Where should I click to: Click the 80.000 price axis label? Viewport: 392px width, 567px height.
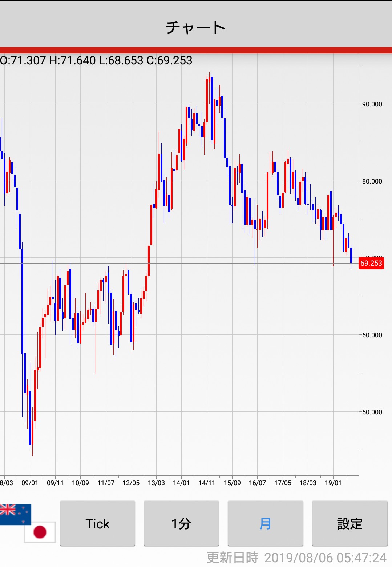tap(372, 181)
